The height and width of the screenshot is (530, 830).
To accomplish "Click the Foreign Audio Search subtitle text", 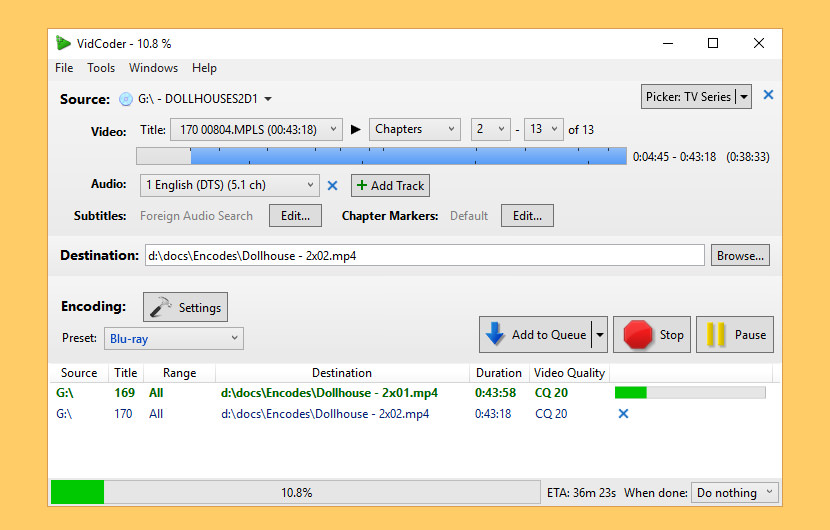I will (x=196, y=215).
